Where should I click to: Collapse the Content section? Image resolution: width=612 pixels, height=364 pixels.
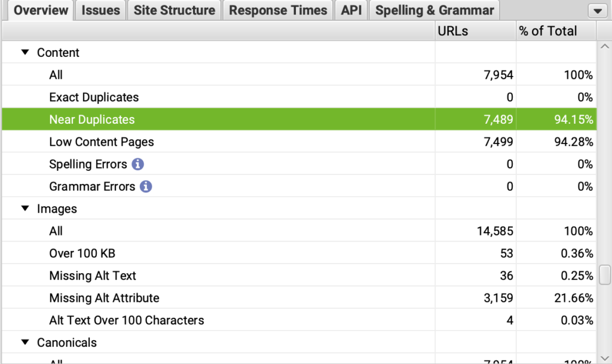25,53
